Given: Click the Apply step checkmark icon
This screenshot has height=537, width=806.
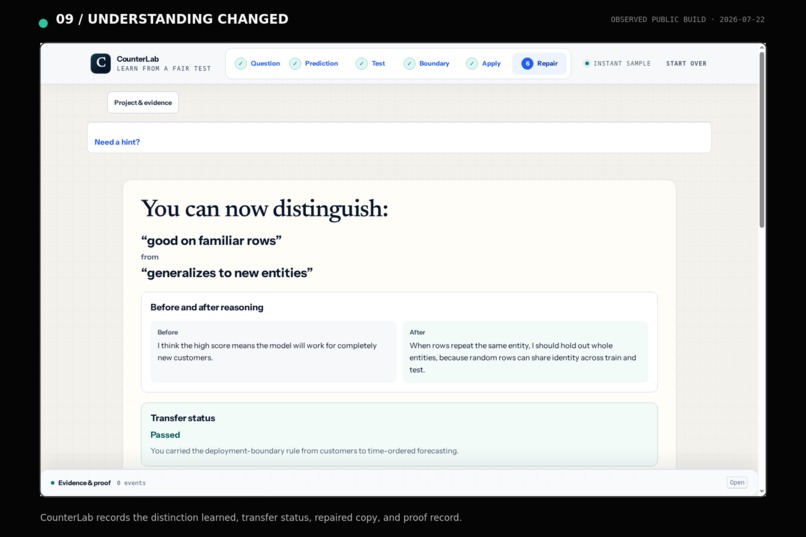Looking at the screenshot, I should click(x=472, y=64).
